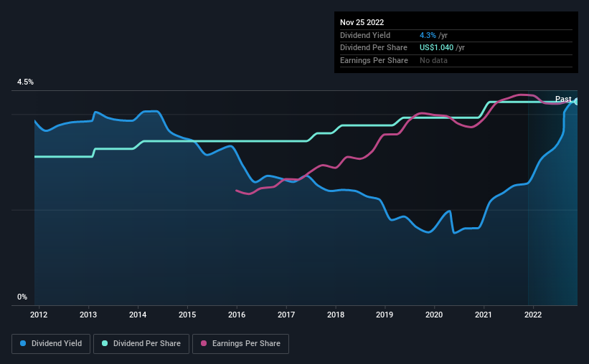This screenshot has height=364, width=589.
Task: Click the 4.3% dividend yield value
Action: 428,35
